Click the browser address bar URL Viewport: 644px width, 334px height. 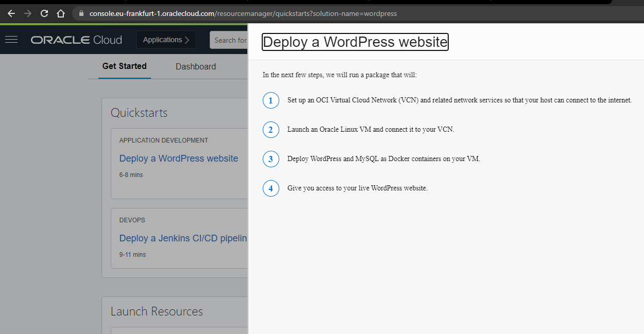(x=243, y=13)
